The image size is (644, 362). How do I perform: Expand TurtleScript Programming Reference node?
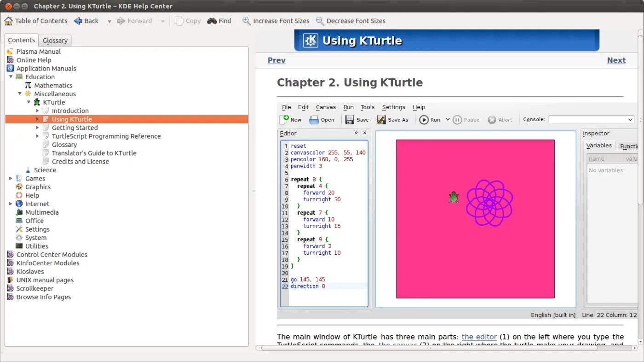[x=38, y=136]
